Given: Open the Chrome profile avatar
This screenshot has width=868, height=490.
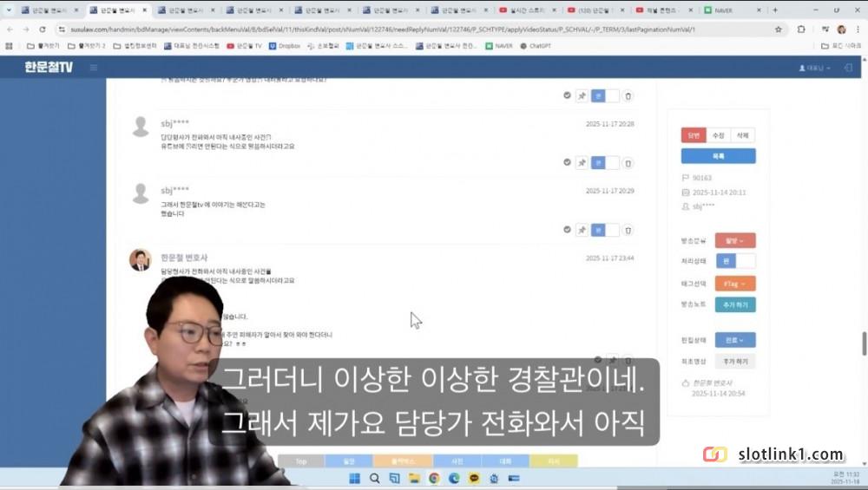Looking at the screenshot, I should pyautogui.click(x=841, y=29).
